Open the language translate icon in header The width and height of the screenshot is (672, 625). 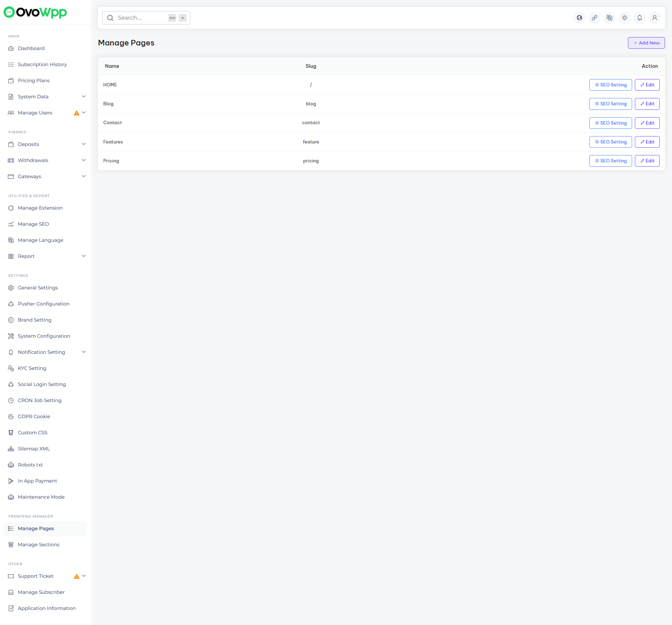tap(609, 18)
